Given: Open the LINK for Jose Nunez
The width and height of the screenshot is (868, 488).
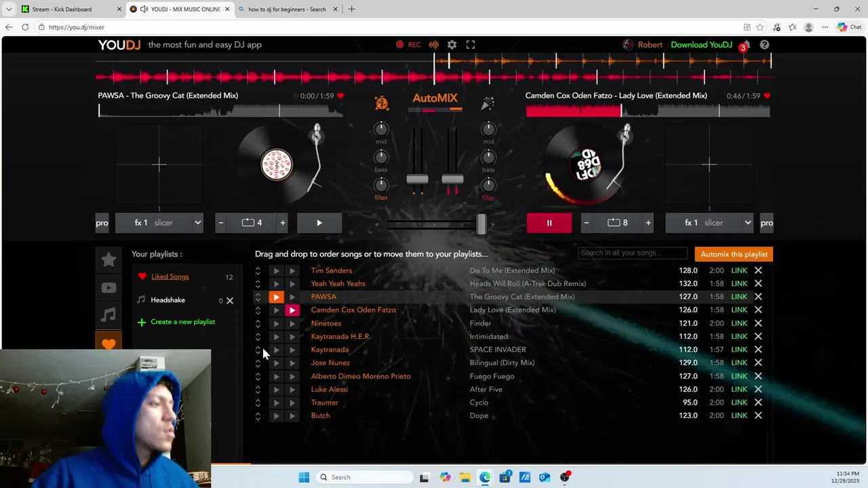Looking at the screenshot, I should pyautogui.click(x=739, y=363).
